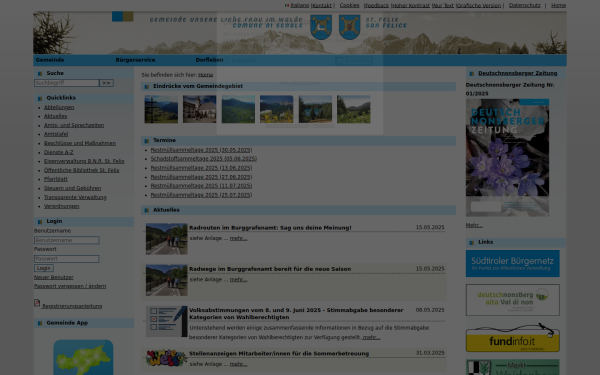Open the Pfarrblatt quicklink

click(x=56, y=179)
